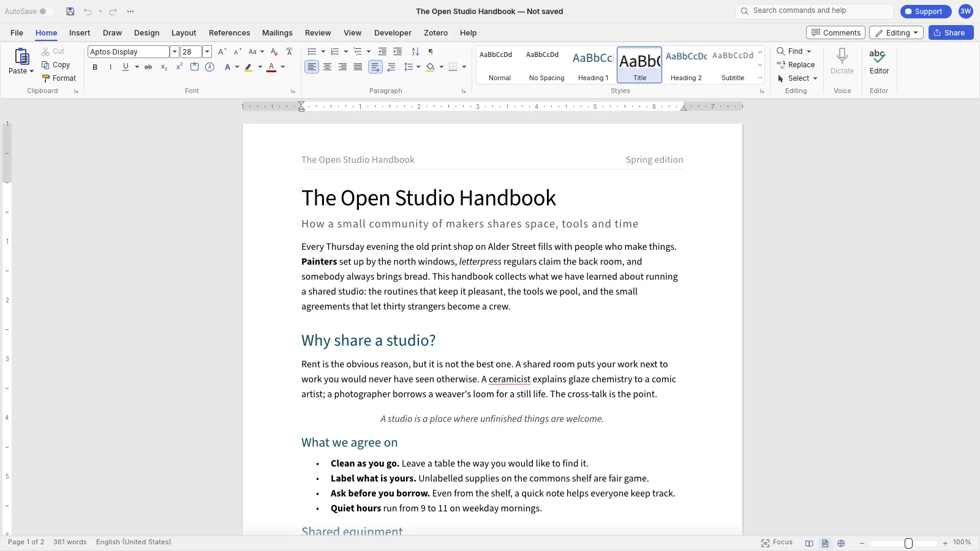This screenshot has height=551, width=980.
Task: Toggle strikethrough formatting
Action: click(148, 67)
